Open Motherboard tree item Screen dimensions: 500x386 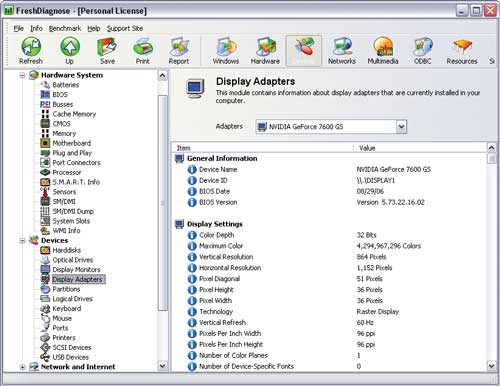pyautogui.click(x=72, y=143)
